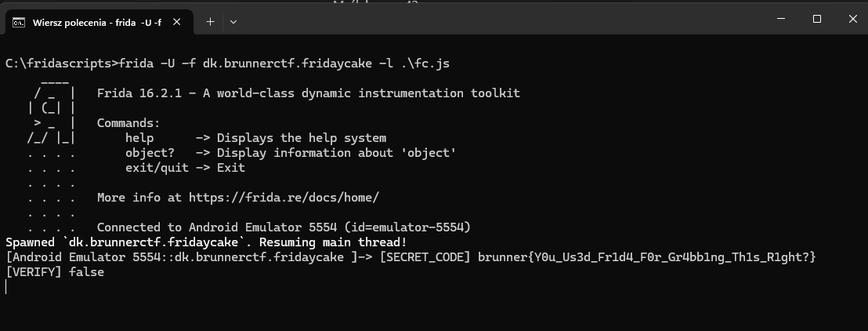The width and height of the screenshot is (868, 331).
Task: Maximize the terminal window
Action: 817,18
